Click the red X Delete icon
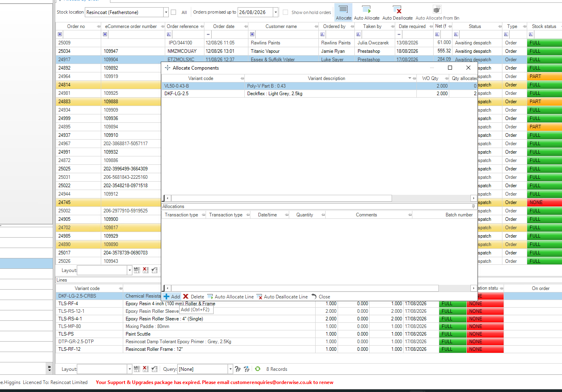 [186, 296]
